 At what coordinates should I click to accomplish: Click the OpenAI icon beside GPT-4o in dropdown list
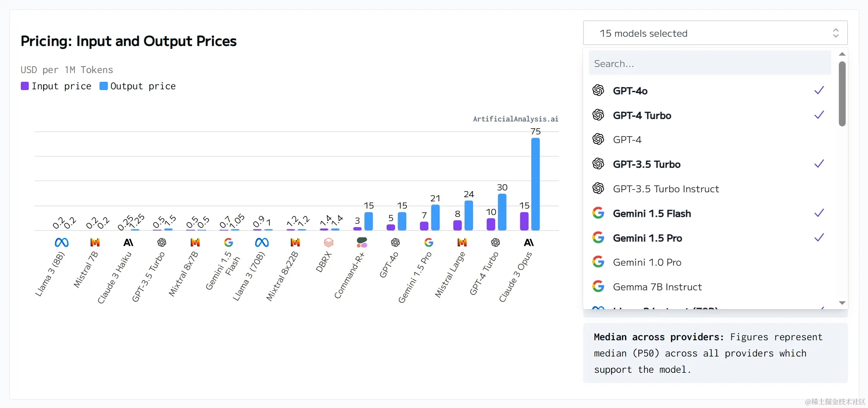pyautogui.click(x=598, y=90)
